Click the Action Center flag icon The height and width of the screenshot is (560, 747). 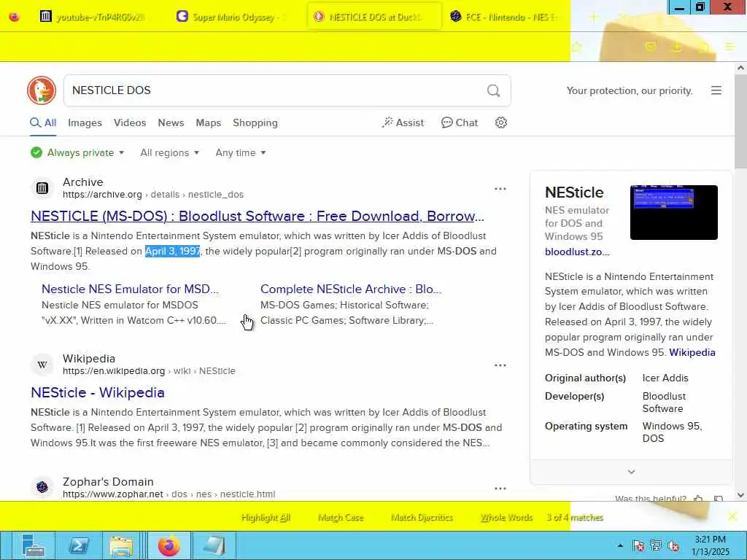[x=638, y=546]
